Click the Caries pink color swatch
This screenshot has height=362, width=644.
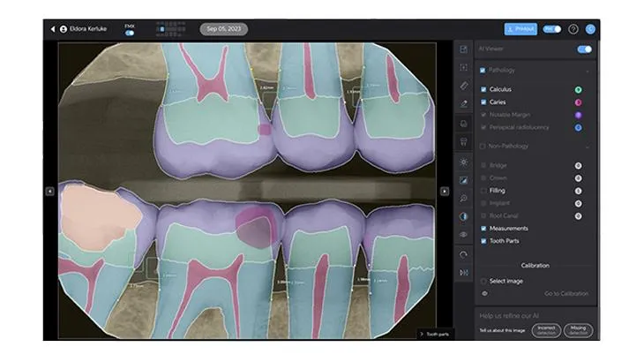578,102
